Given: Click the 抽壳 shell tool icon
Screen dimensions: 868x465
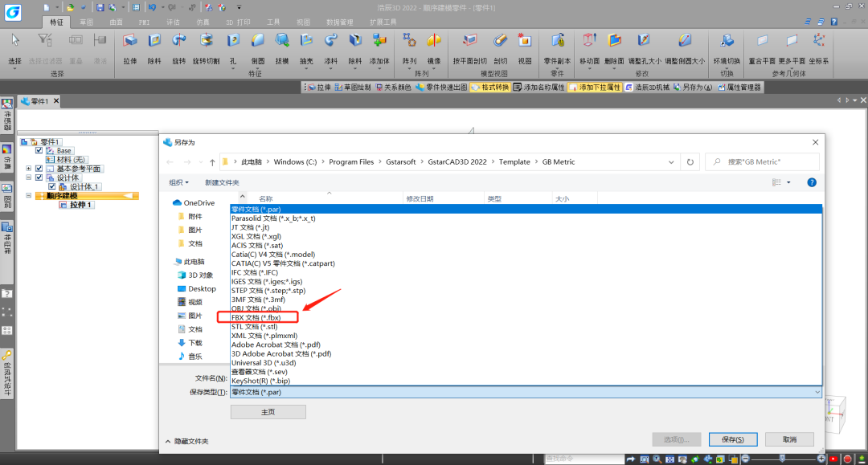Looking at the screenshot, I should (307, 41).
